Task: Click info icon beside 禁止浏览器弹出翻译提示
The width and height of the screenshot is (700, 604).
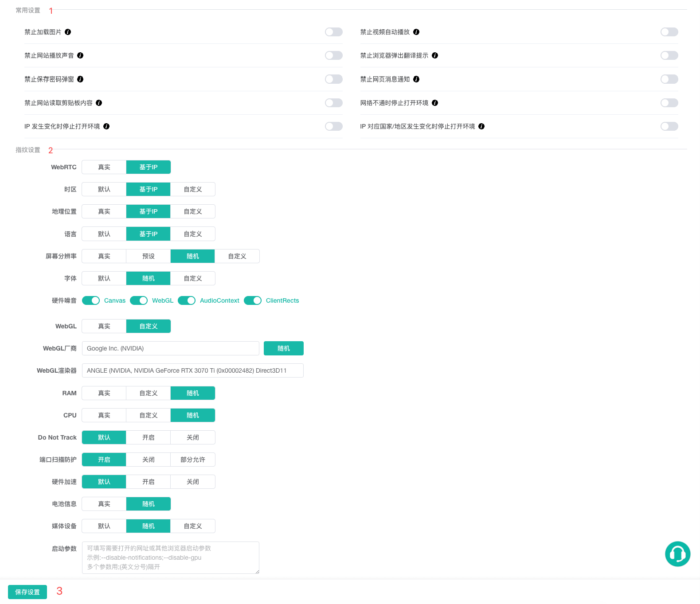Action: click(x=435, y=55)
